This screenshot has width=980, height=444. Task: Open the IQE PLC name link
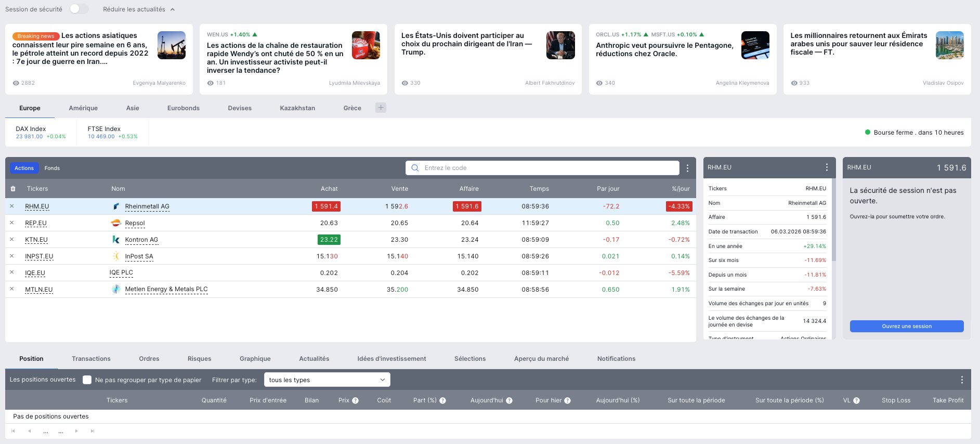tap(121, 272)
